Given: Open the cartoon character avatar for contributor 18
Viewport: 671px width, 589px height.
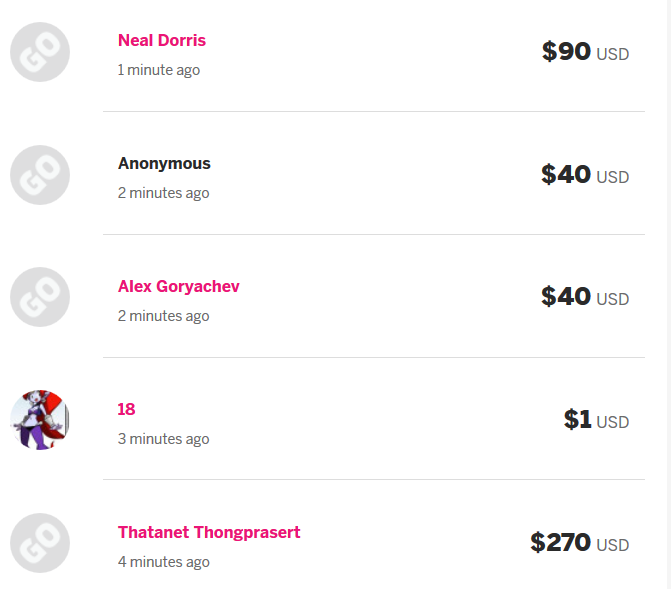Looking at the screenshot, I should click(x=40, y=420).
